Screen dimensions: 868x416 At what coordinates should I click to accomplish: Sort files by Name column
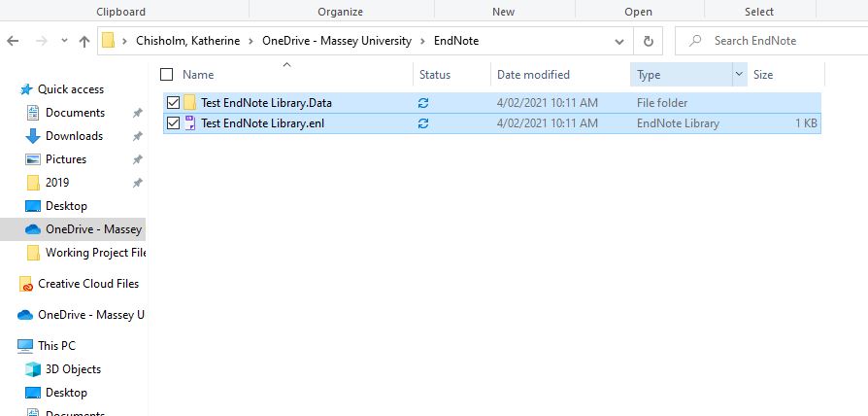pyautogui.click(x=198, y=75)
